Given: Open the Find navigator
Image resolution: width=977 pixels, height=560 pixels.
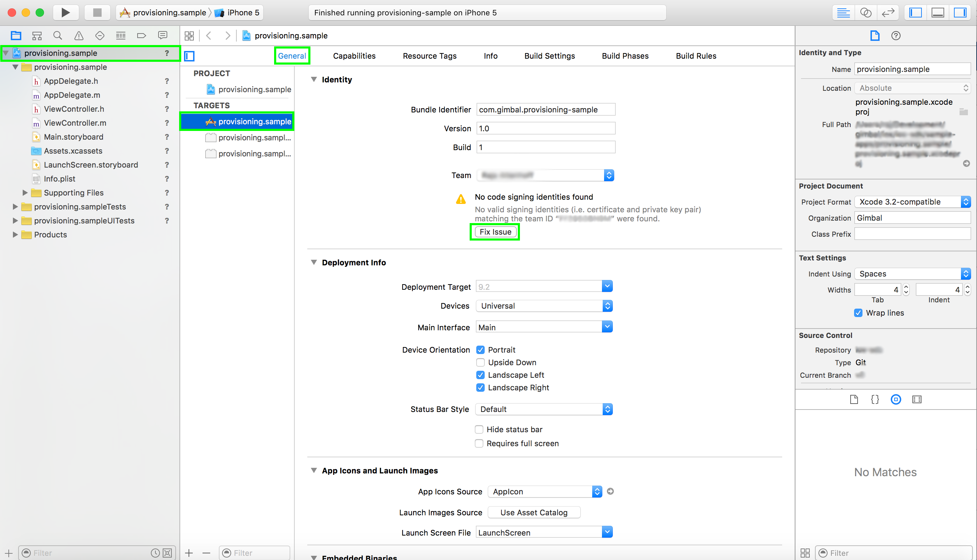Looking at the screenshot, I should pos(58,36).
